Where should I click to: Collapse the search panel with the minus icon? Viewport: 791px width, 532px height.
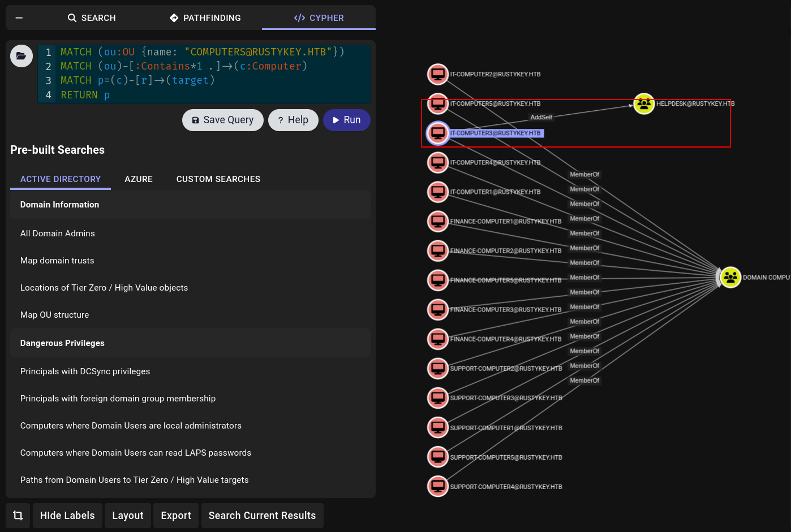click(x=19, y=18)
